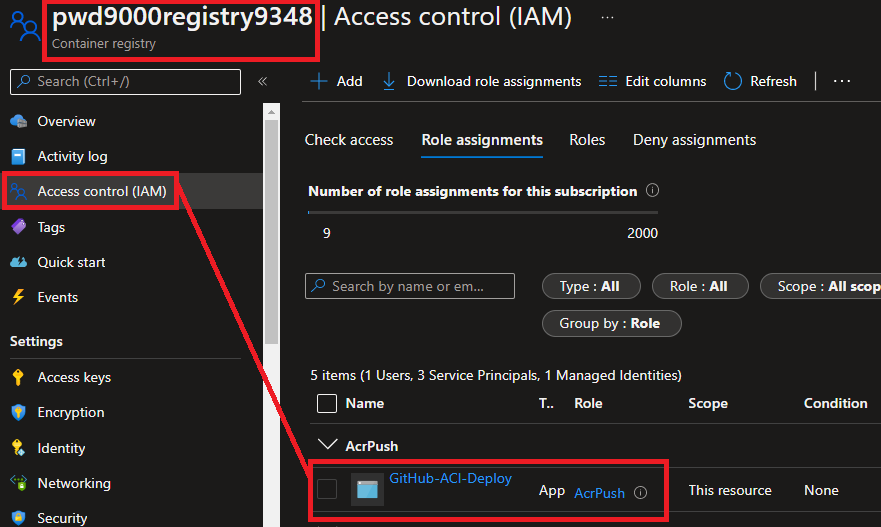Open the ellipsis next to the page title

(607, 17)
